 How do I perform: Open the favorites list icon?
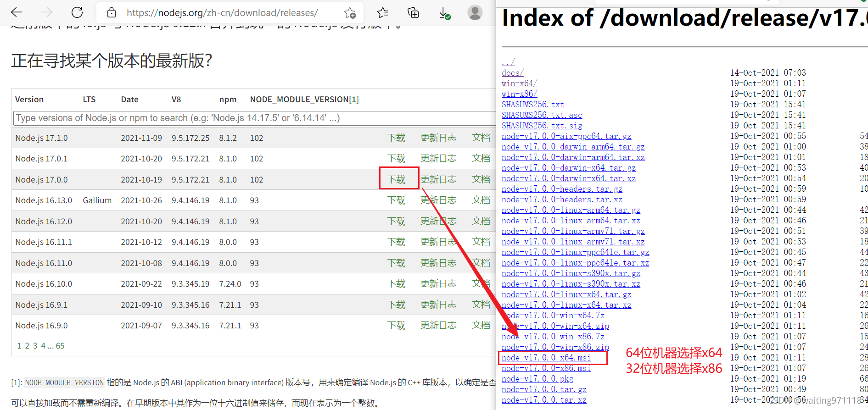383,13
